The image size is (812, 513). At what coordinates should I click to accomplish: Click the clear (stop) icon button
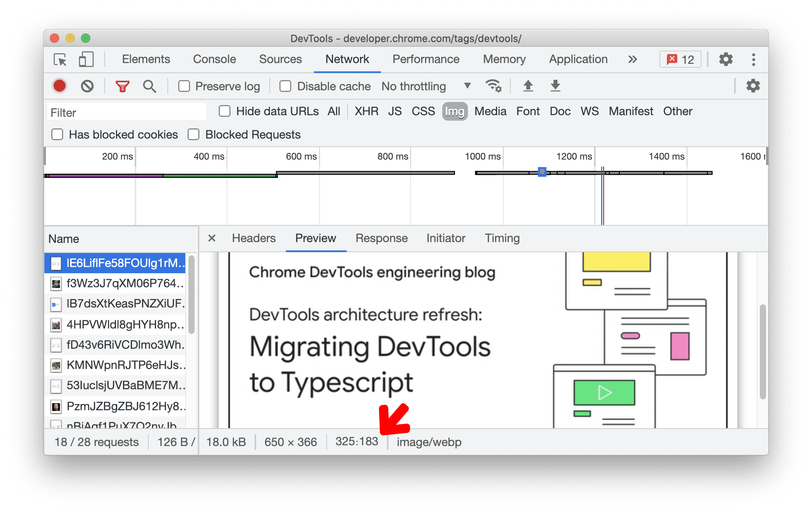pos(88,86)
